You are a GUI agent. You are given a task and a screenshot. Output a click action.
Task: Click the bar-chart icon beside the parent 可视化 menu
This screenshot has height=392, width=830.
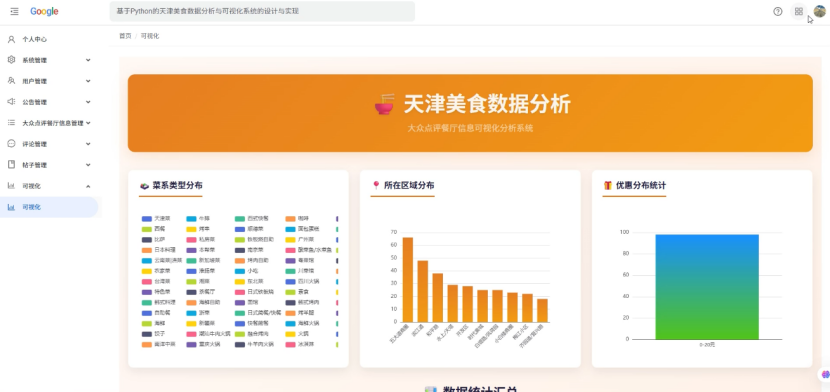coord(11,186)
